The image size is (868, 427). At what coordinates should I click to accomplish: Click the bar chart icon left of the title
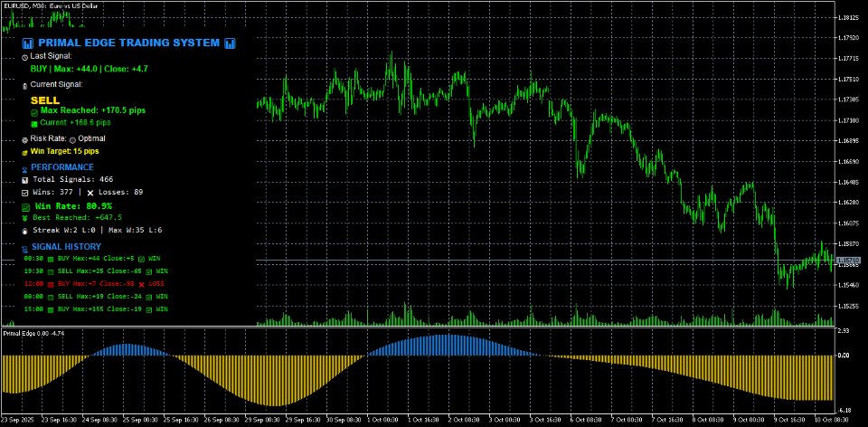click(x=28, y=43)
